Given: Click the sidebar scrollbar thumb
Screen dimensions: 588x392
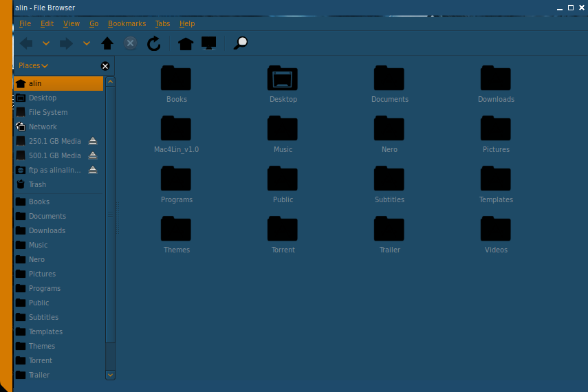Looking at the screenshot, I should click(x=110, y=215).
